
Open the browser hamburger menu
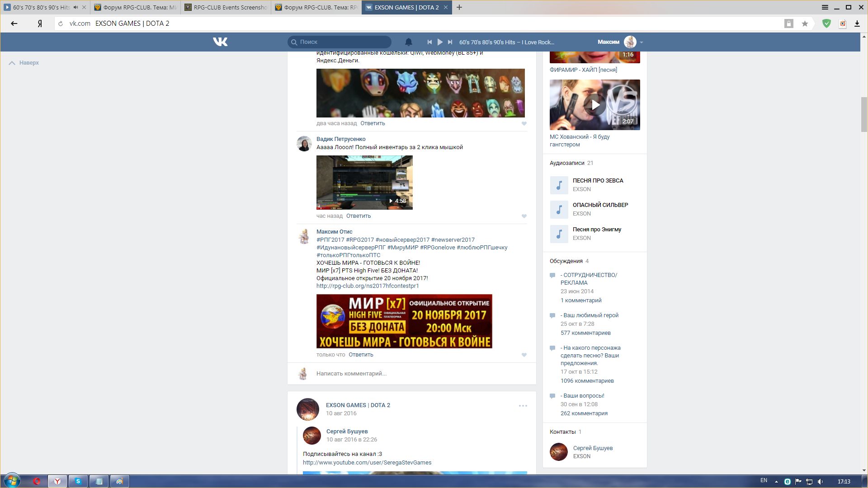pos(825,7)
